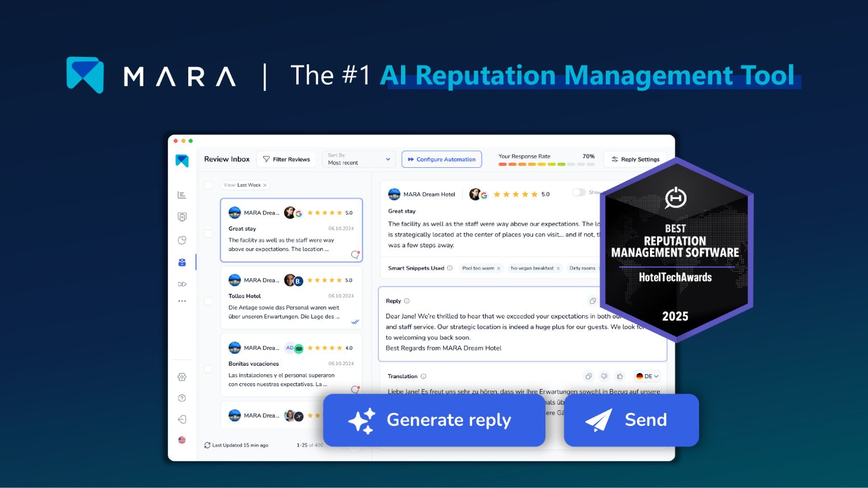This screenshot has width=868, height=488.
Task: Open the 'Sort By: Most recent' dropdown
Action: pos(359,159)
